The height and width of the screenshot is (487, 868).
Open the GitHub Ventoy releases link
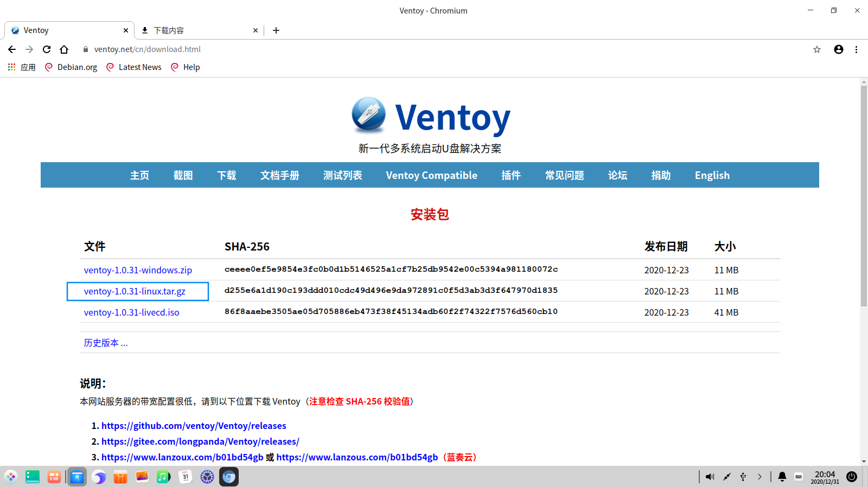coord(194,426)
